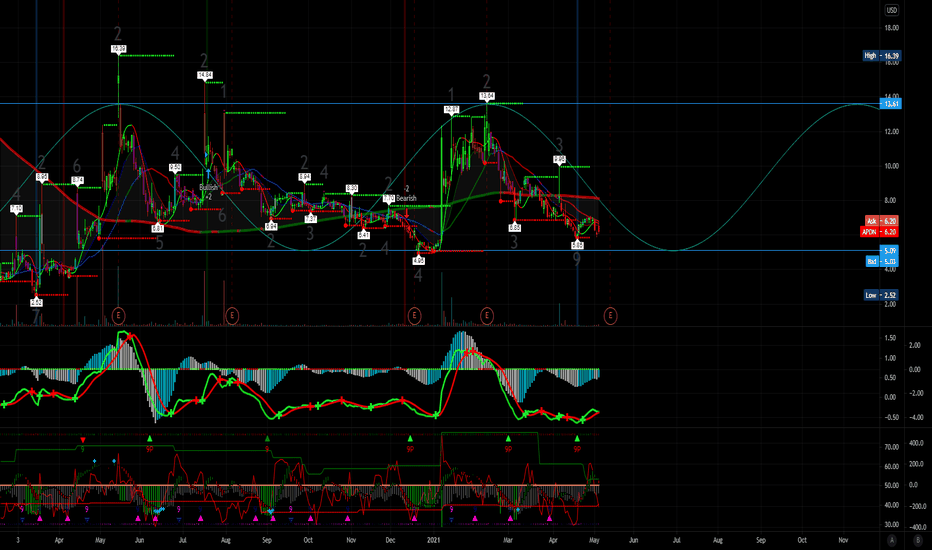Click the 12.87 pivot label
The height and width of the screenshot is (550, 932).
click(x=451, y=109)
